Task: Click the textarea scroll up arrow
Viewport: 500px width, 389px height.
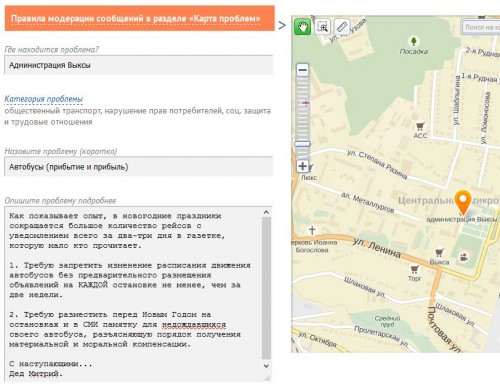Action: pyautogui.click(x=266, y=212)
